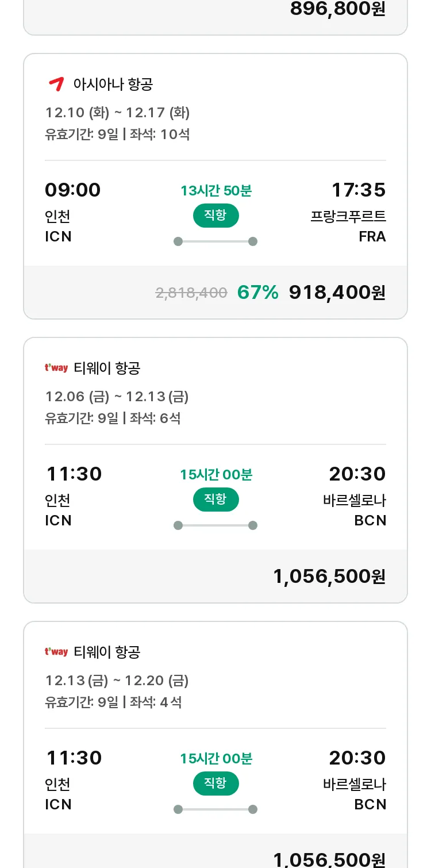Tap the struck-through 2,818,400 original price

point(191,293)
